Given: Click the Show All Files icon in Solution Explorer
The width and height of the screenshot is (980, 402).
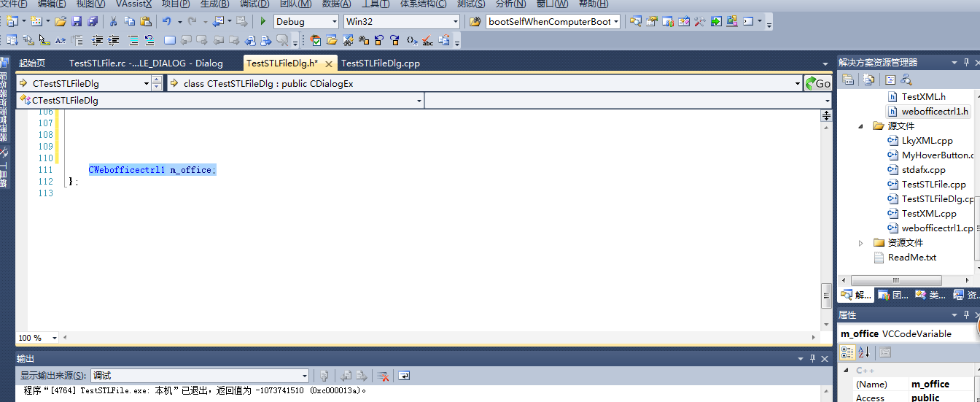Looking at the screenshot, I should (x=868, y=80).
